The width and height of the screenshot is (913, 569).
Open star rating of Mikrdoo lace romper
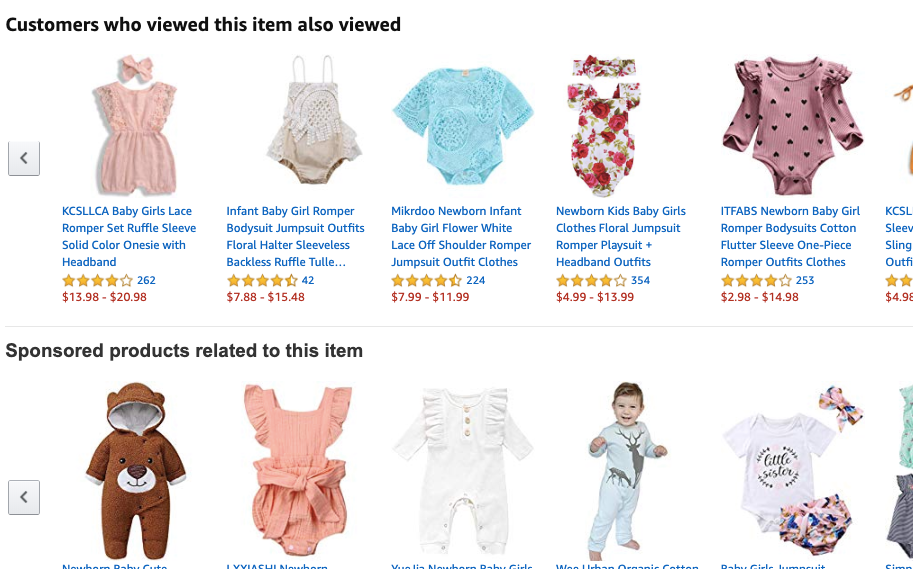[427, 280]
